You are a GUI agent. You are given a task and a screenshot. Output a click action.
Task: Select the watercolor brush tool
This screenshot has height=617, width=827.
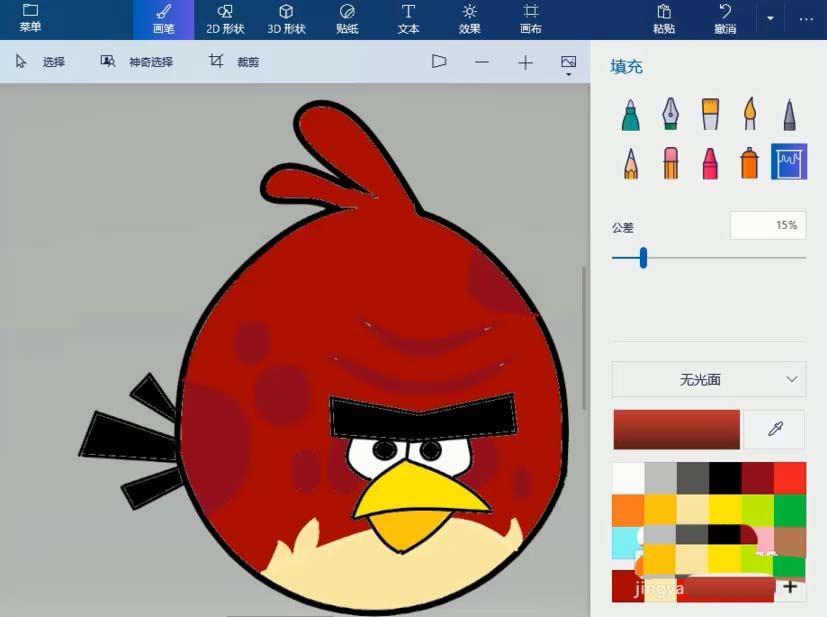[x=749, y=114]
